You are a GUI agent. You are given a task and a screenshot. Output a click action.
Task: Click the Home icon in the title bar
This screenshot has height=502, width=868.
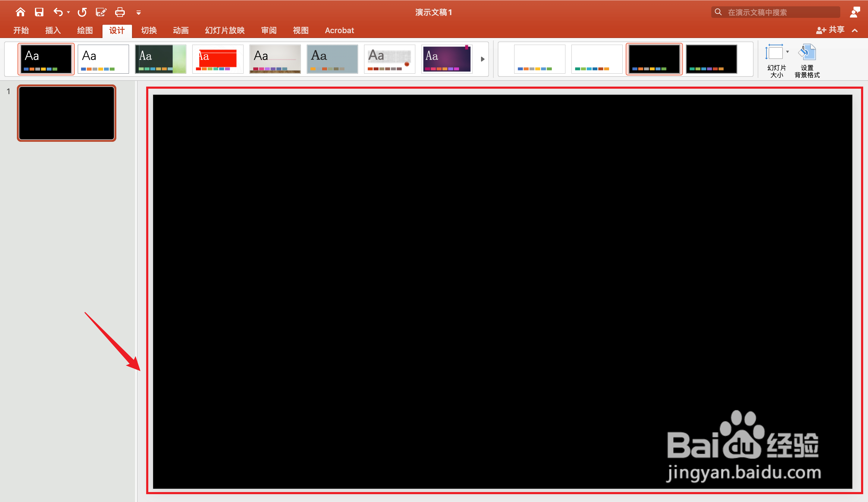(20, 12)
